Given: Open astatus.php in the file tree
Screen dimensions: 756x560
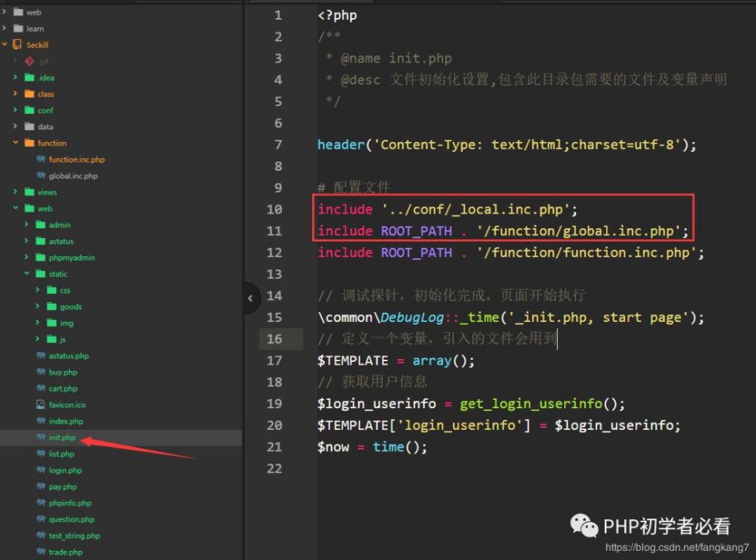Looking at the screenshot, I should pyautogui.click(x=69, y=356).
